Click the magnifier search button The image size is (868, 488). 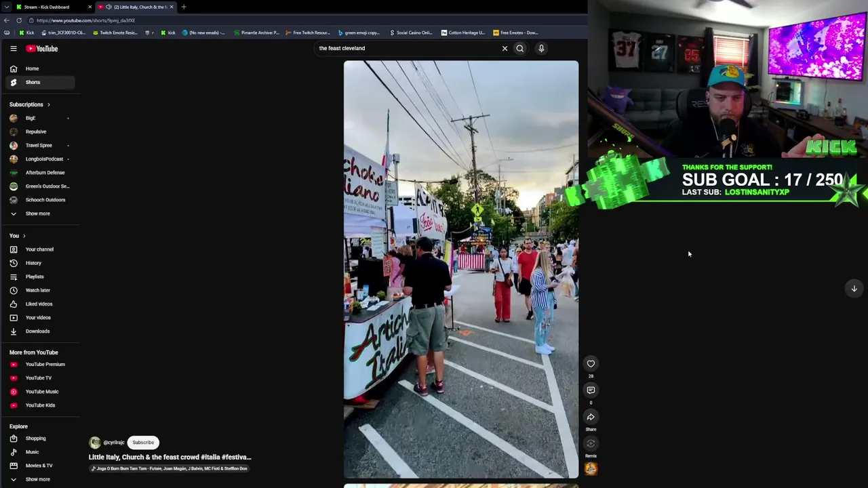520,48
